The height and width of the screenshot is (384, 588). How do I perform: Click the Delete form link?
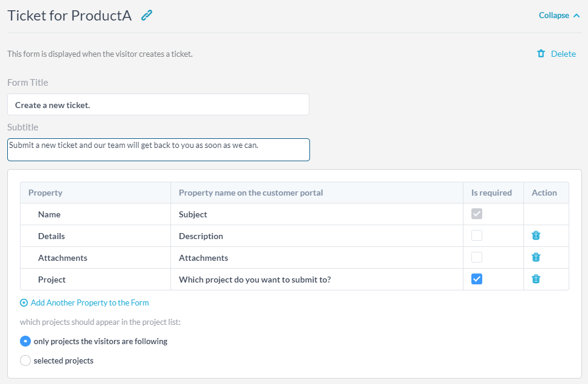point(563,54)
